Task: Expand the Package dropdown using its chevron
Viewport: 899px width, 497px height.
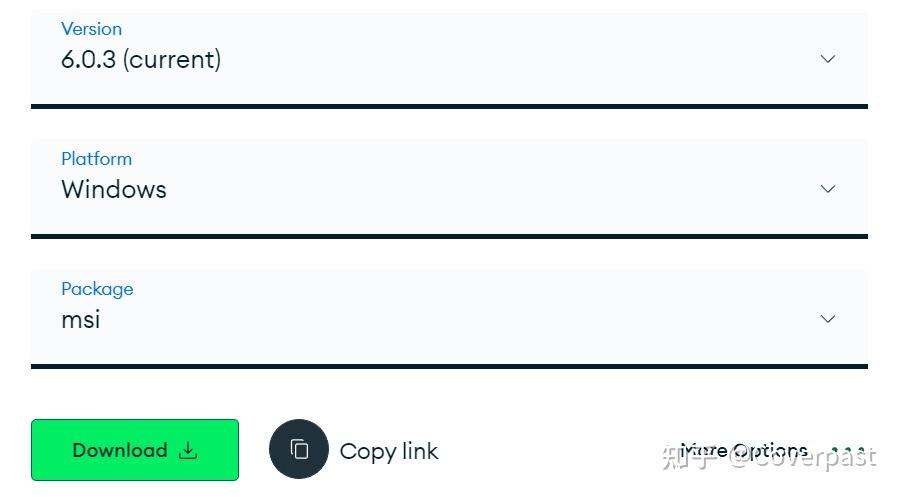Action: coord(827,319)
